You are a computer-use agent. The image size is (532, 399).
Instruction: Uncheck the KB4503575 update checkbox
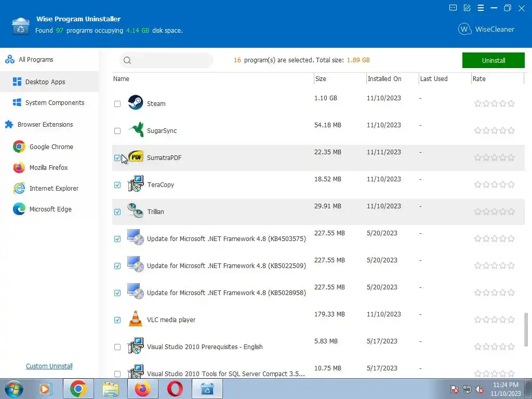(x=117, y=239)
